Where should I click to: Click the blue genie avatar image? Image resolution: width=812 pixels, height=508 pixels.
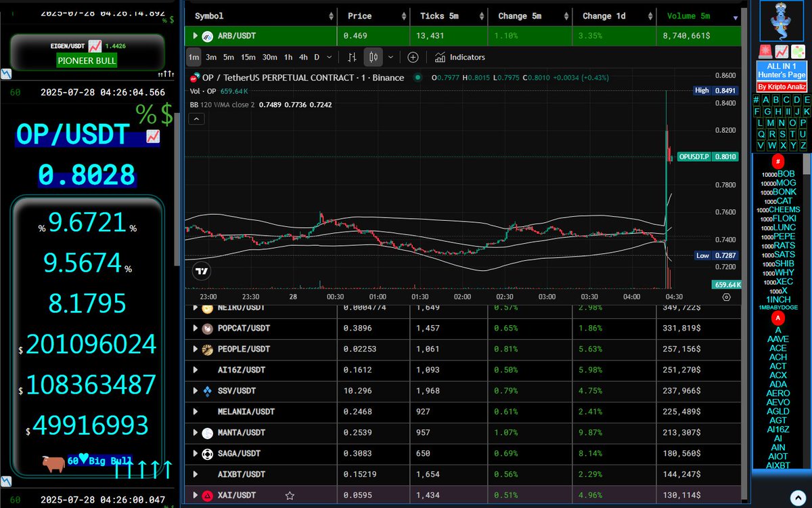point(782,20)
